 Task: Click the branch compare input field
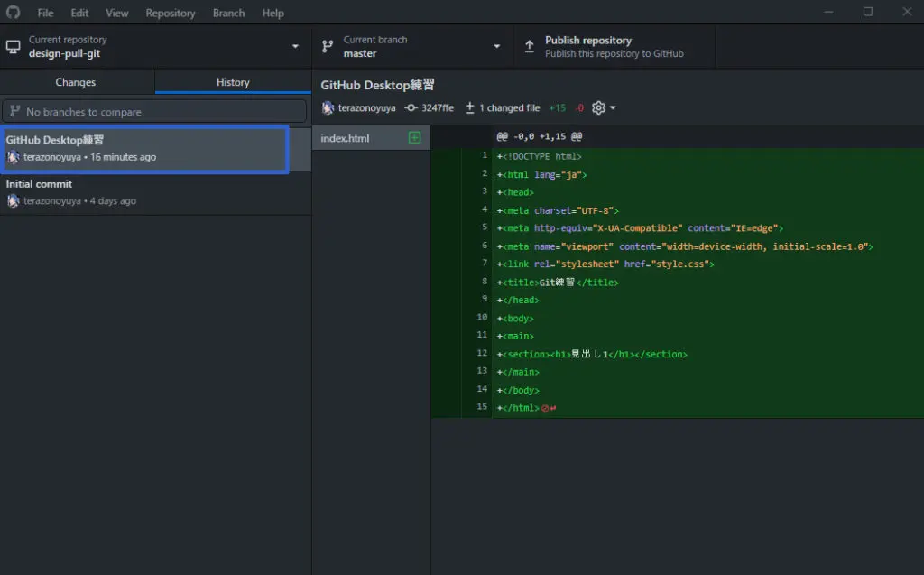pos(155,112)
